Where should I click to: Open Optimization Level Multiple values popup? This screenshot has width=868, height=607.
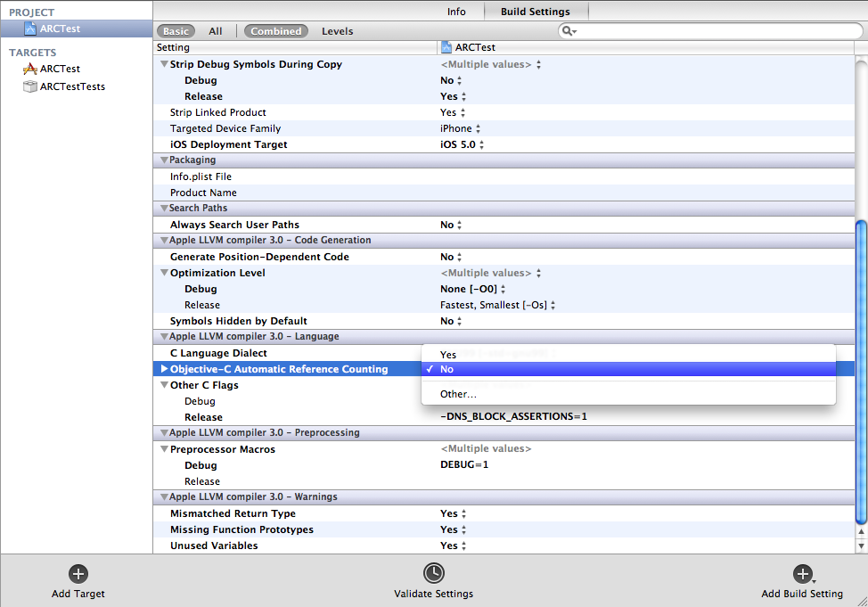pyautogui.click(x=490, y=273)
